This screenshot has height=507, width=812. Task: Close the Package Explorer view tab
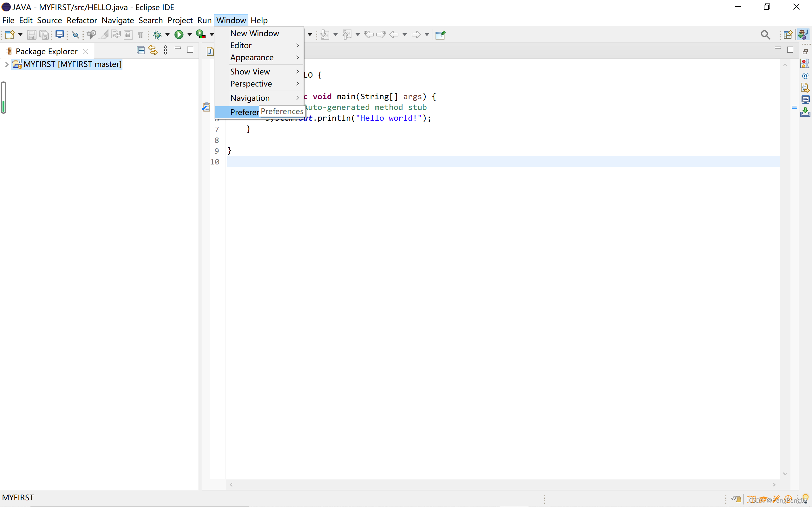[x=86, y=51]
